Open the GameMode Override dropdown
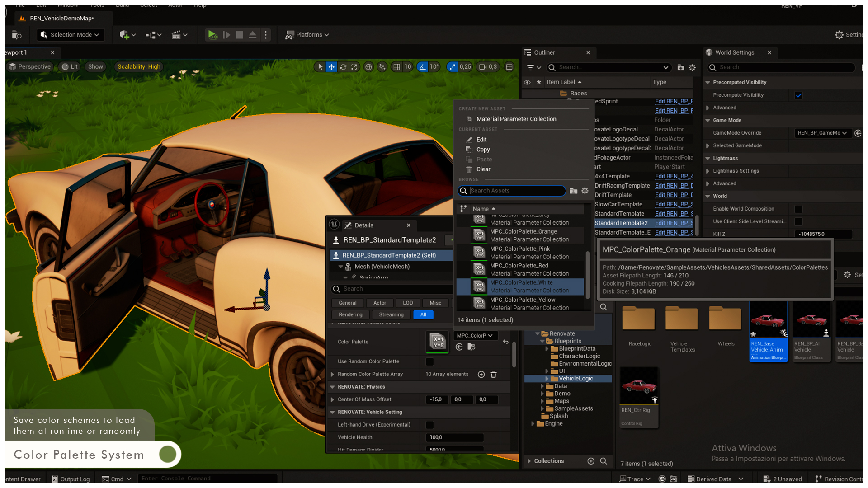The image size is (868, 488). tap(823, 133)
